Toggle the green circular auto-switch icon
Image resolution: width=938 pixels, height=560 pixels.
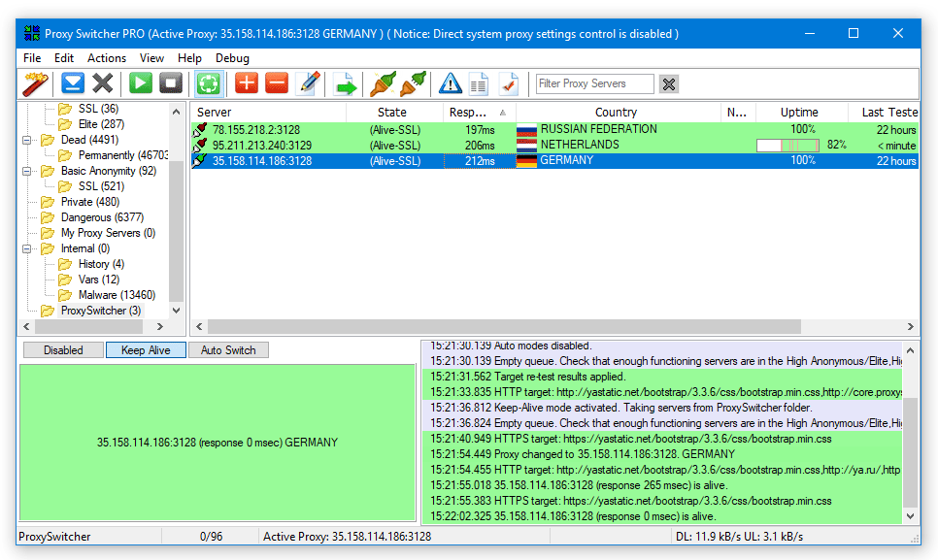[208, 83]
